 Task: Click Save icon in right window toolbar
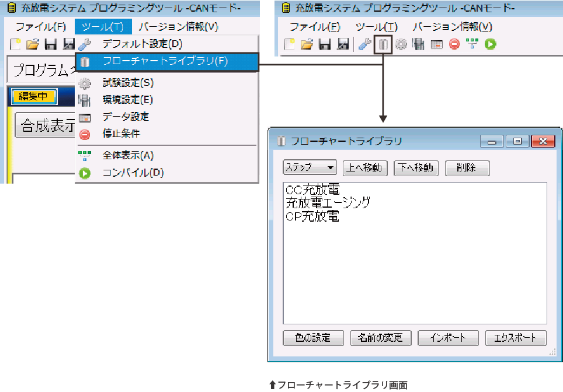tap(325, 44)
